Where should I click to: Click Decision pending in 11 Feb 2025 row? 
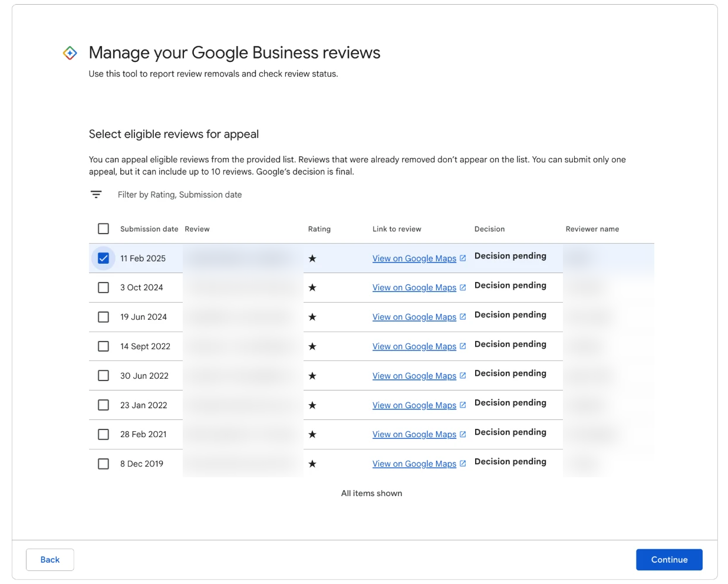510,256
